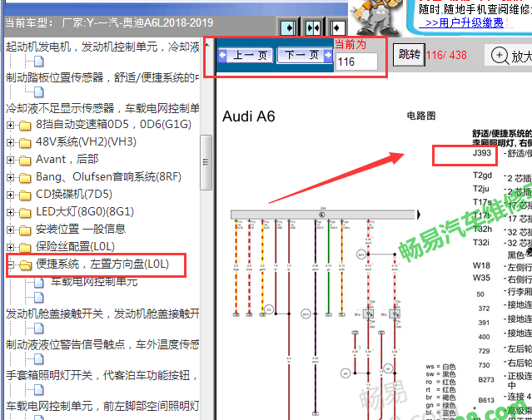This screenshot has height=420, width=532.
Task: Open document icon beside 车载电网控制单元
Action: pyautogui.click(x=39, y=282)
